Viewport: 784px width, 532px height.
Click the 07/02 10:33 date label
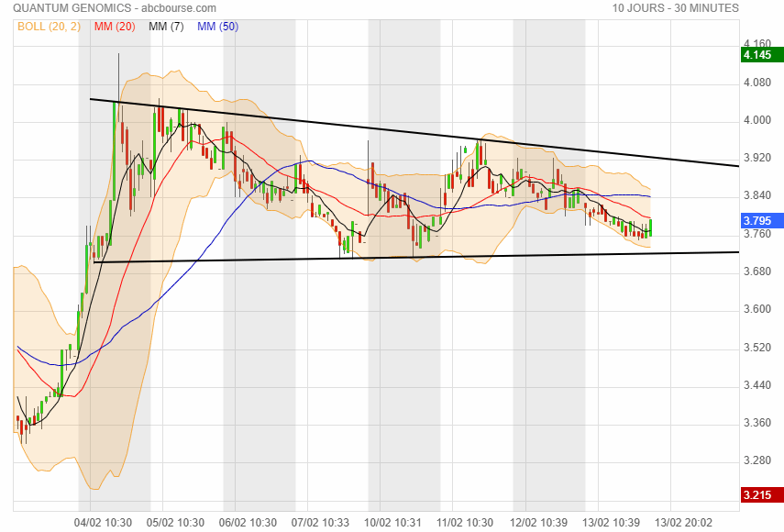click(321, 523)
